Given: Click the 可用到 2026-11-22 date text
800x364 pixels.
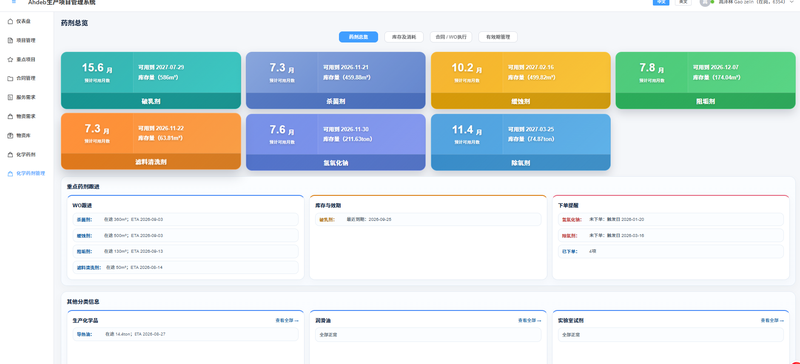Looking at the screenshot, I should tap(161, 128).
